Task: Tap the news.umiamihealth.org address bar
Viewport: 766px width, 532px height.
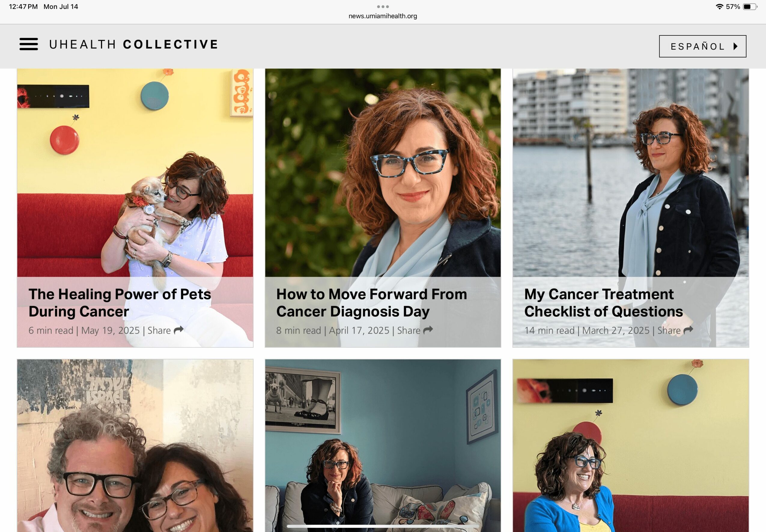Action: point(383,16)
